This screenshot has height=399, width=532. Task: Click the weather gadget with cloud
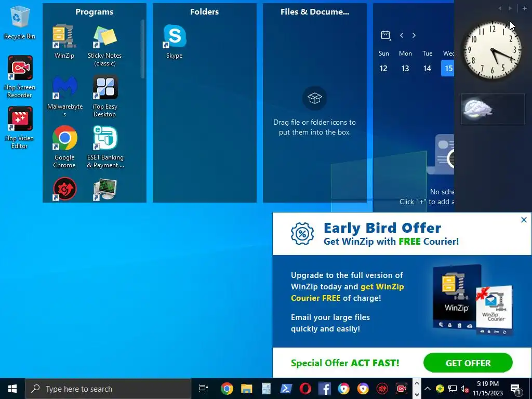[x=493, y=109]
